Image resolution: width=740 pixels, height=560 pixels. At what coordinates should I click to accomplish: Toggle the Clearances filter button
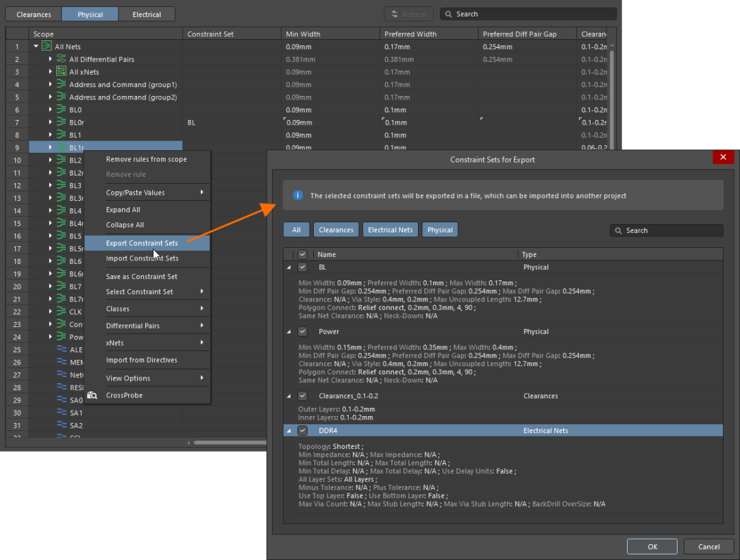336,230
